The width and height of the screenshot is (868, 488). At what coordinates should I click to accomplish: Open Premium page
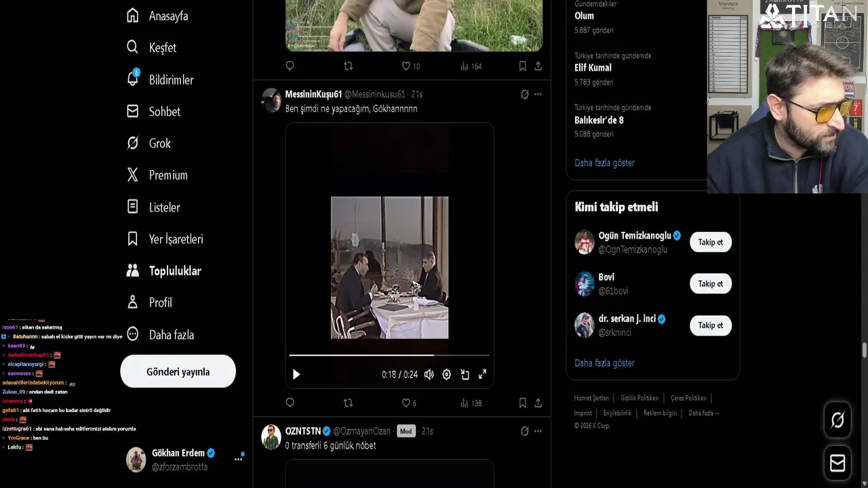(x=157, y=175)
